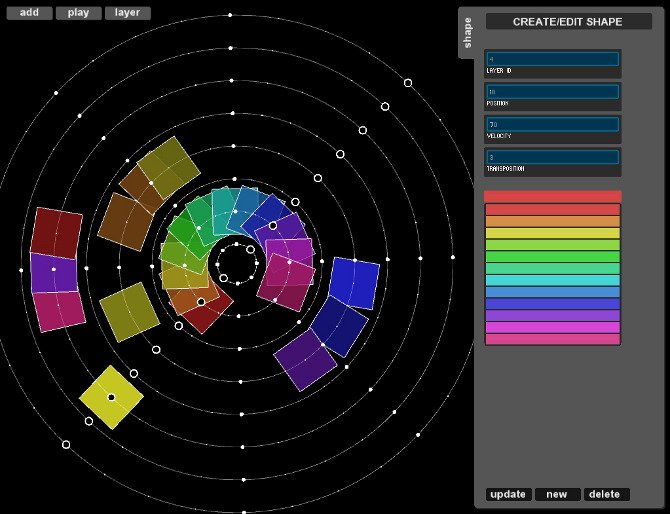Click the new shape button

(x=557, y=494)
